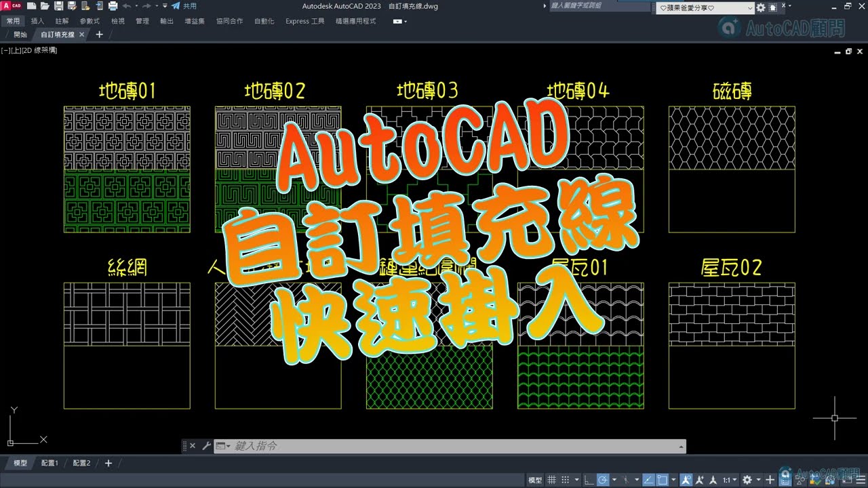
Task: Select the 註解 ribbon tab
Action: pyautogui.click(x=62, y=21)
